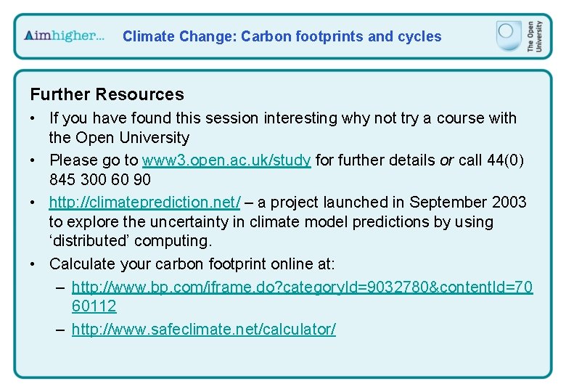
Task: Click the 'Further Resources' heading
Action: 107,94
